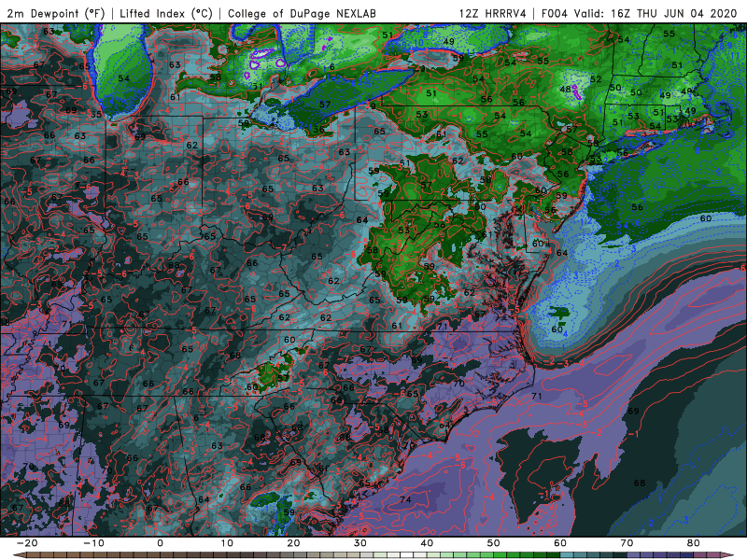Viewport: 747px width, 560px height.
Task: Click the "12Z HRRRV4" model run label
Action: point(492,14)
